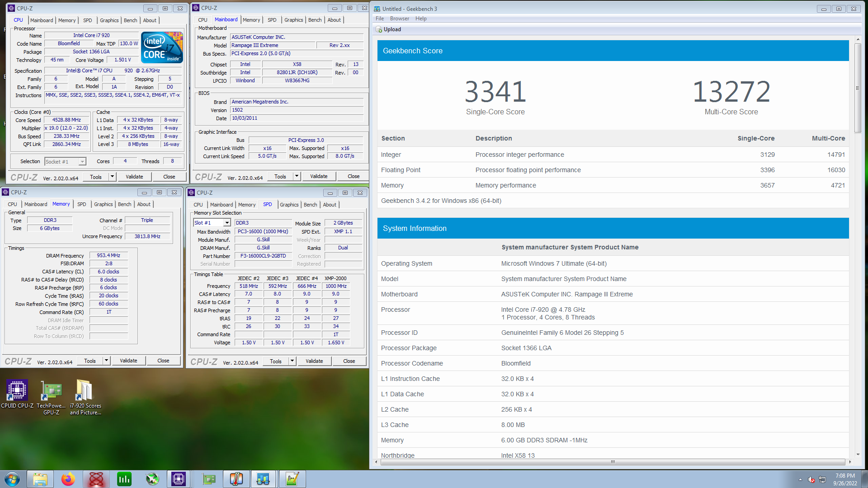Click Geekbench vertical scrollbar thumb
This screenshot has width=868, height=488.
click(x=858, y=88)
